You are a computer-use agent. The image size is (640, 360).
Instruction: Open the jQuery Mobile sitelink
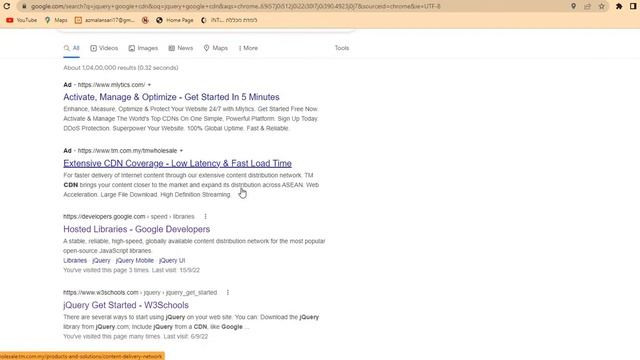click(x=135, y=260)
